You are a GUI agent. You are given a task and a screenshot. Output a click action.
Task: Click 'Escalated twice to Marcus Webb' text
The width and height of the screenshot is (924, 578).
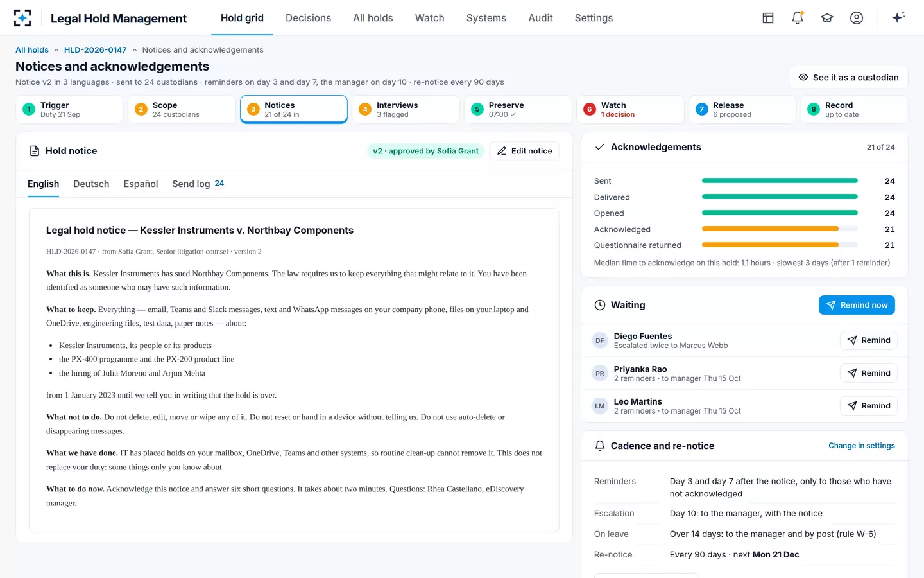671,346
